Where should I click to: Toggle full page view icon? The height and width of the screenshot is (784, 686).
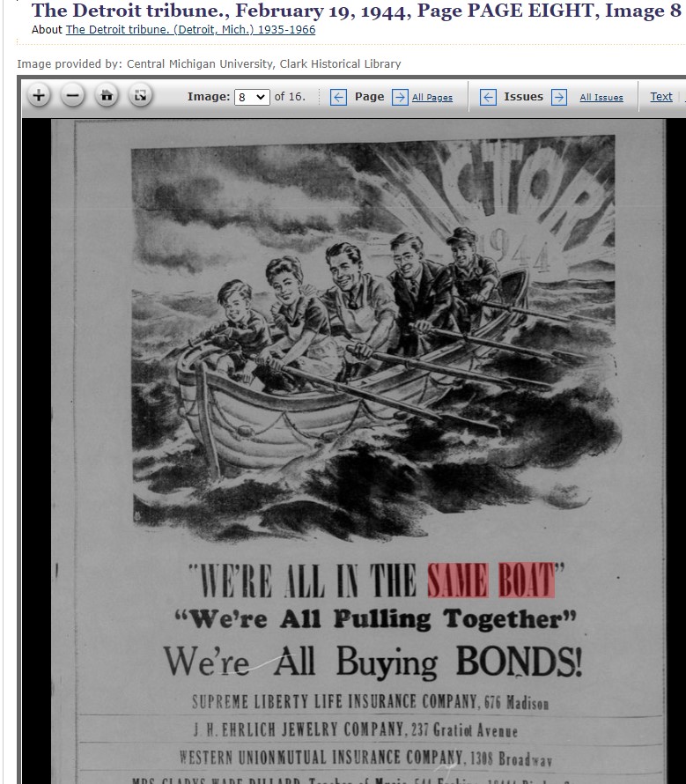(141, 95)
